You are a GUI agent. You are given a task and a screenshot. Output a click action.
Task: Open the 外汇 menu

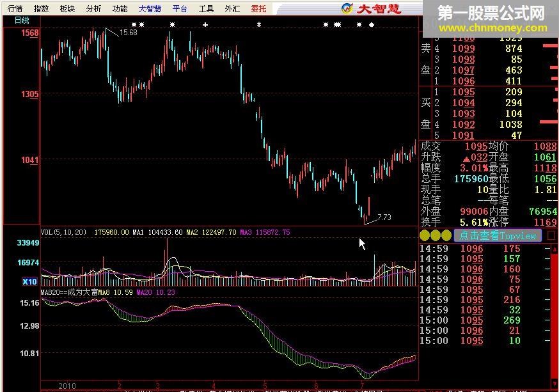coord(232,8)
